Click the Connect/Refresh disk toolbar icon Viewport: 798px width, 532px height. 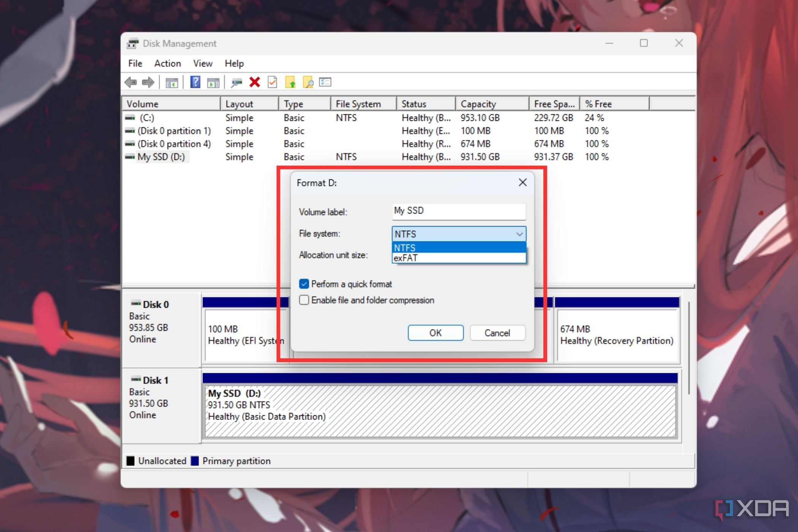click(x=236, y=82)
